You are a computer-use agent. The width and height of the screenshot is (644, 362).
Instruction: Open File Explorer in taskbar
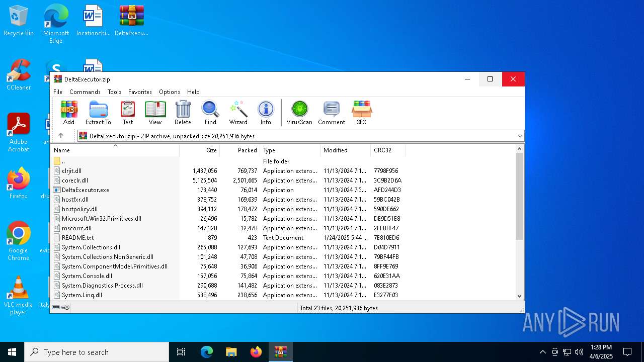click(x=231, y=352)
